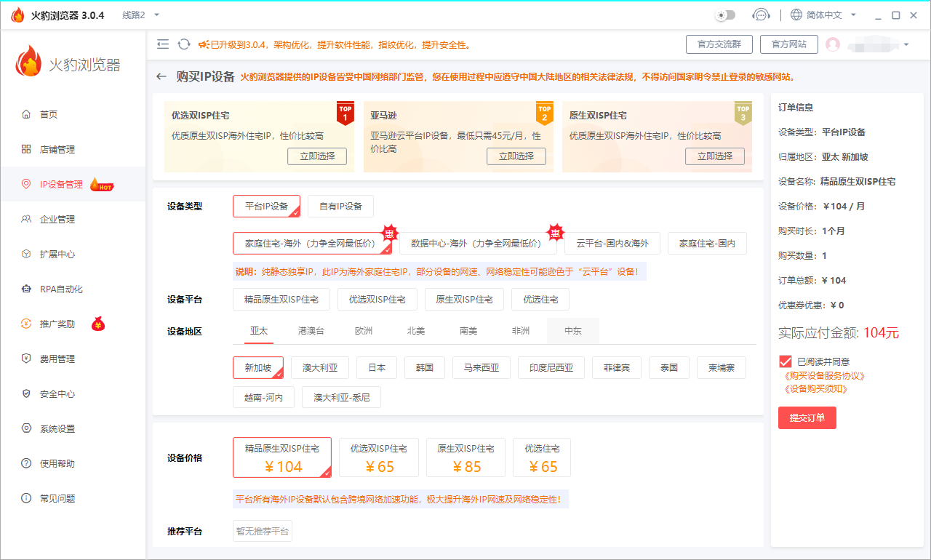Screen dimensions: 931x560
Task: Toggle the theme switch in title bar
Action: click(x=725, y=15)
